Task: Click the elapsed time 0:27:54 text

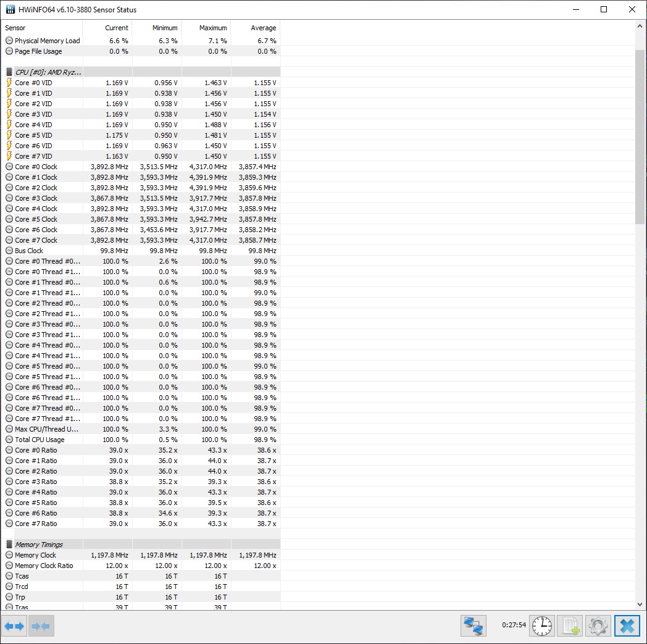Action: point(514,625)
